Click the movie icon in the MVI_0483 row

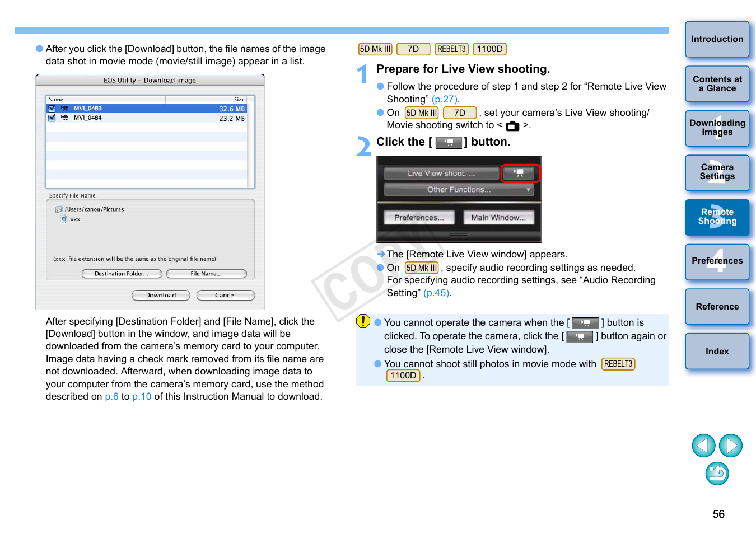pyautogui.click(x=64, y=109)
